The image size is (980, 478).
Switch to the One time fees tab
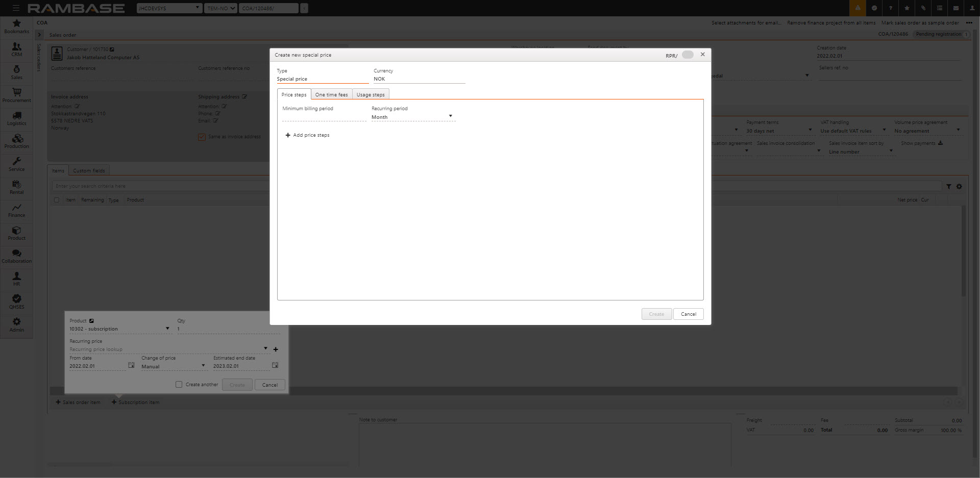(331, 94)
